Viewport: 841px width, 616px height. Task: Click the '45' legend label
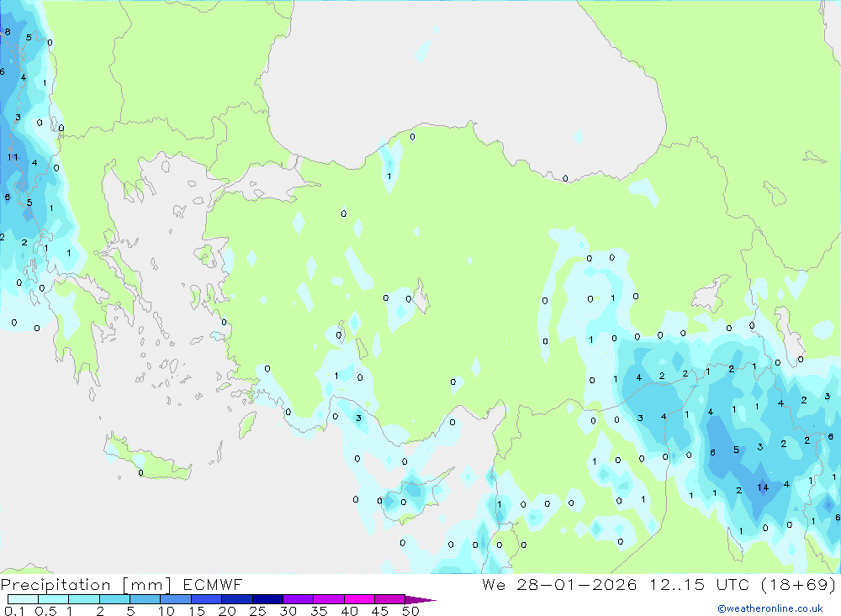pos(380,611)
